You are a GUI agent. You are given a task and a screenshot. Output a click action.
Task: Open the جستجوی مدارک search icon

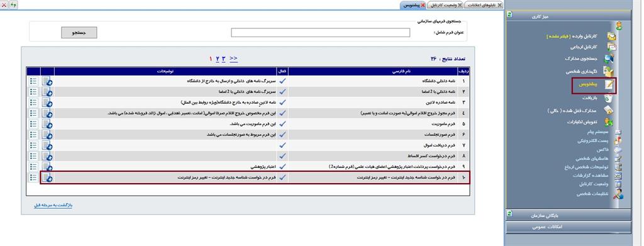pyautogui.click(x=609, y=59)
